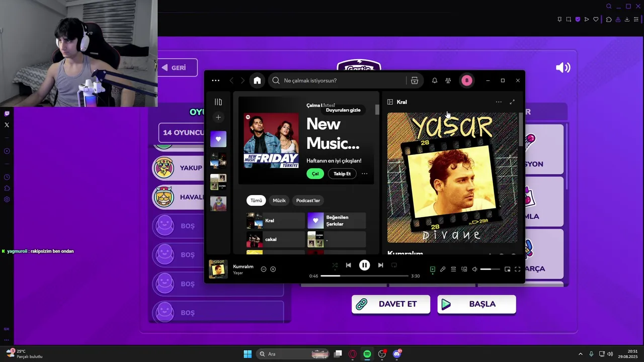The image size is (644, 362).
Task: Open the Beğenilen Şarkılar tile
Action: (337, 221)
